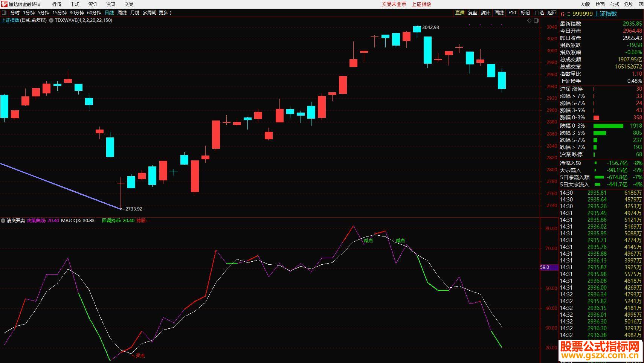Open the 发现 menu
The width and height of the screenshot is (644, 363).
pyautogui.click(x=111, y=4)
